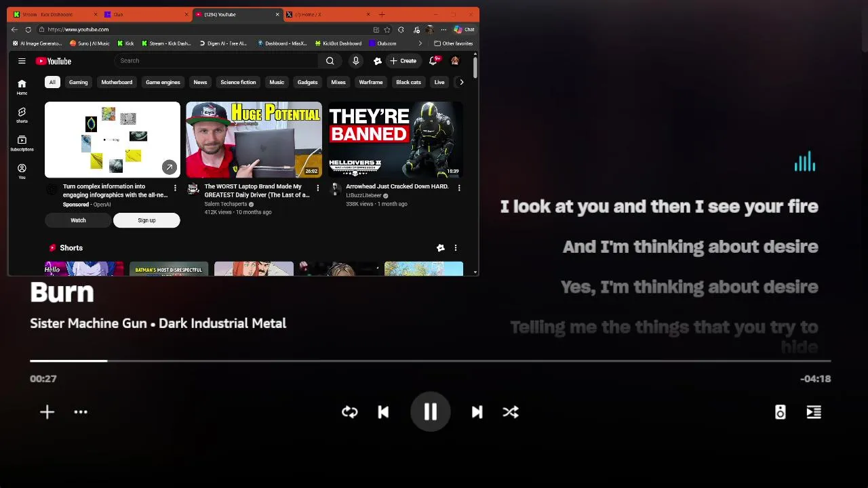Select the Science fiction filter chip
The image size is (868, 488).
[238, 82]
